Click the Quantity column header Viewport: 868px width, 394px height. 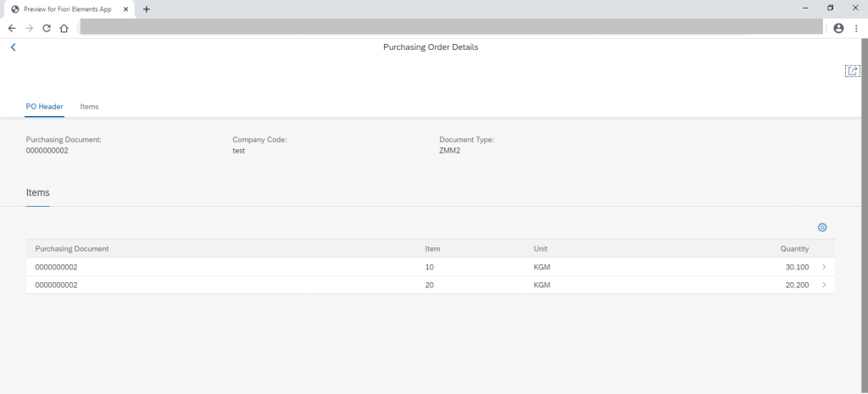point(794,249)
